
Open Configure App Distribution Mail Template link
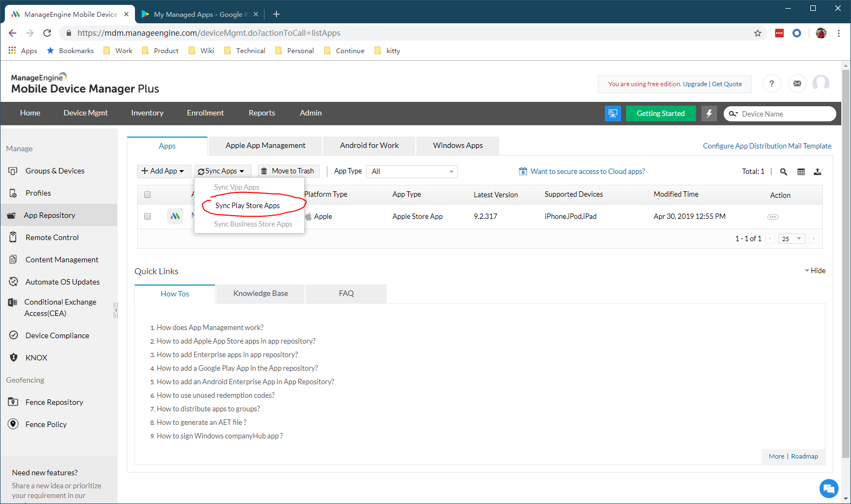tap(767, 146)
